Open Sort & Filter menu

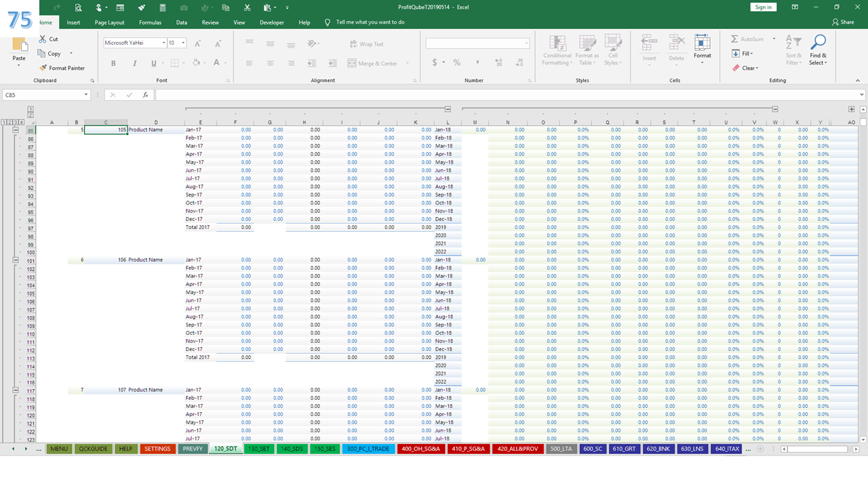(x=793, y=51)
